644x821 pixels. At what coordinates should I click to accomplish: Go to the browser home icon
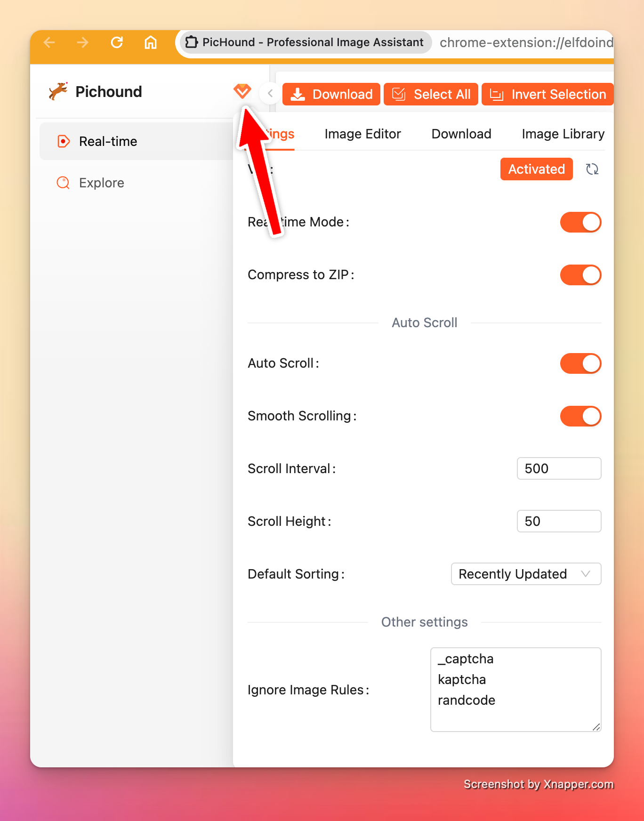tap(151, 43)
